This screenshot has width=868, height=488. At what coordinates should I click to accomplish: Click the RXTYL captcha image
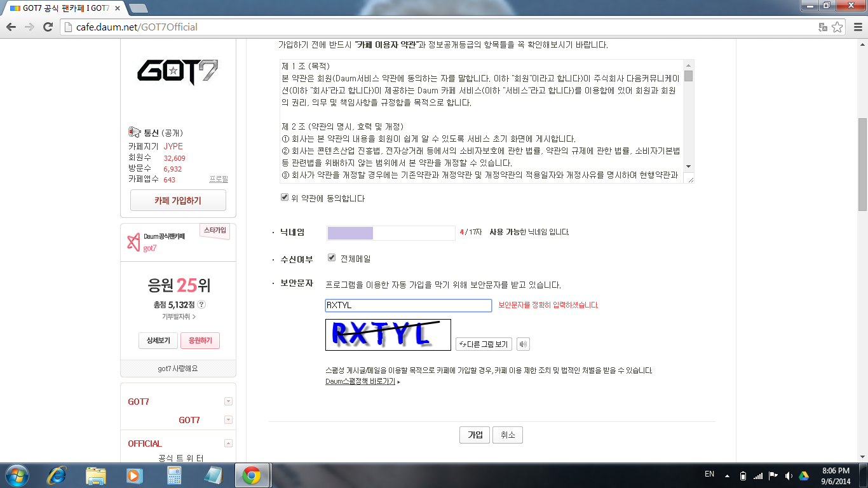(x=388, y=335)
